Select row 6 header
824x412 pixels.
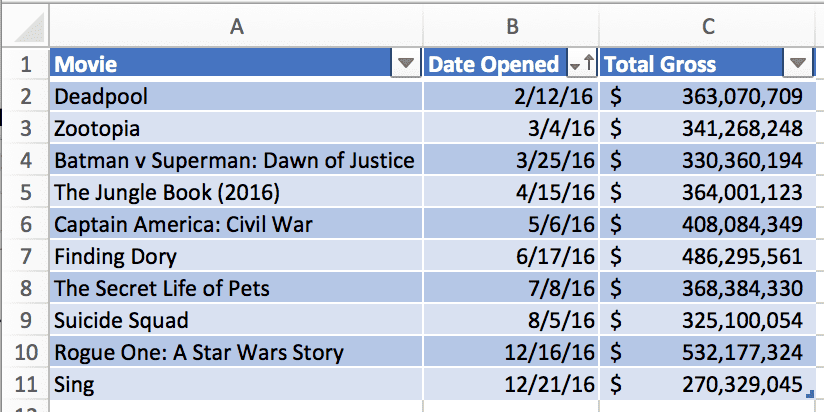click(x=24, y=224)
